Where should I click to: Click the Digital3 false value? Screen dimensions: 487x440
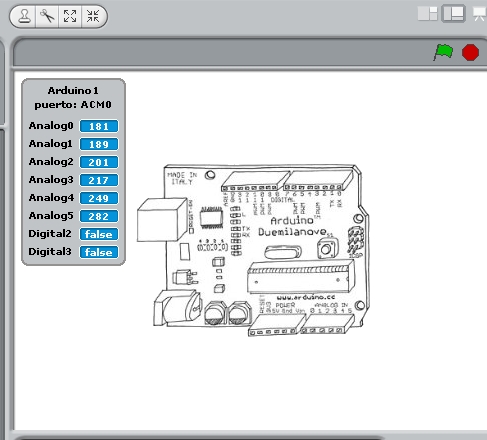click(x=99, y=252)
